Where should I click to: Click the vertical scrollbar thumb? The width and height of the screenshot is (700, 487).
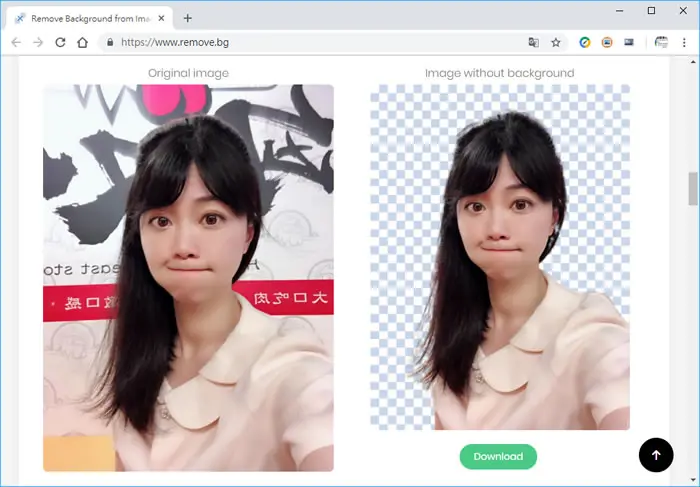pyautogui.click(x=693, y=188)
